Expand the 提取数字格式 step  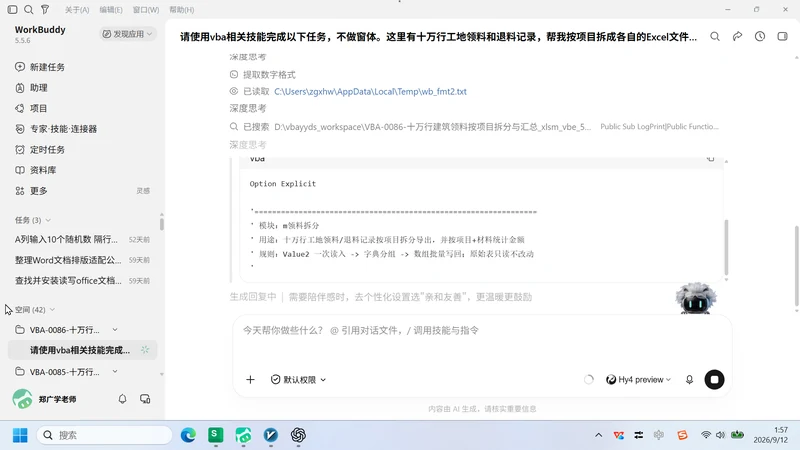click(x=269, y=74)
